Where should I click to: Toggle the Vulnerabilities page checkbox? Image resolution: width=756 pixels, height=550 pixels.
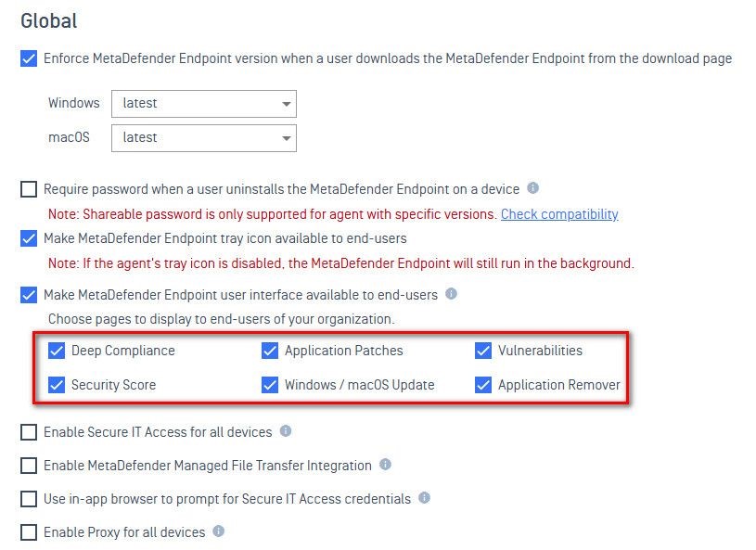(x=483, y=351)
